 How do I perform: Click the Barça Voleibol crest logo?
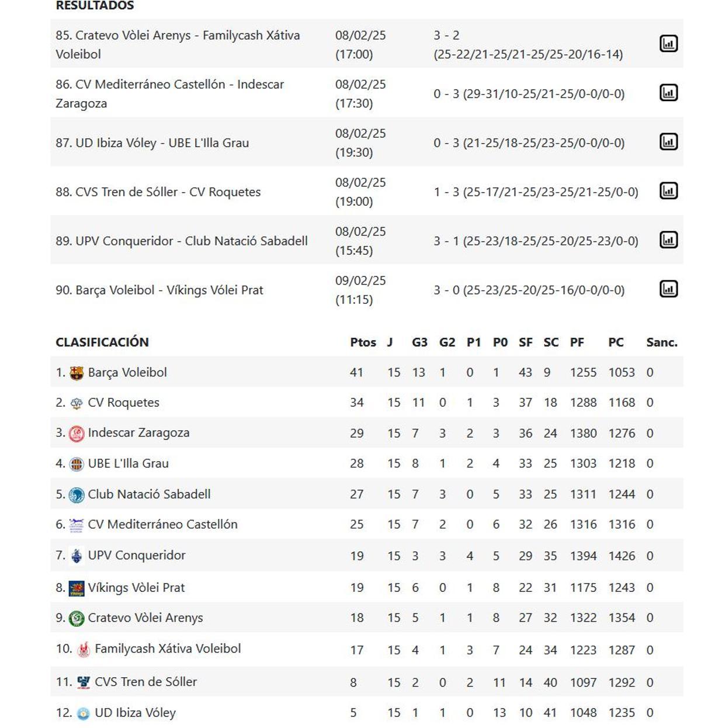coord(77,372)
